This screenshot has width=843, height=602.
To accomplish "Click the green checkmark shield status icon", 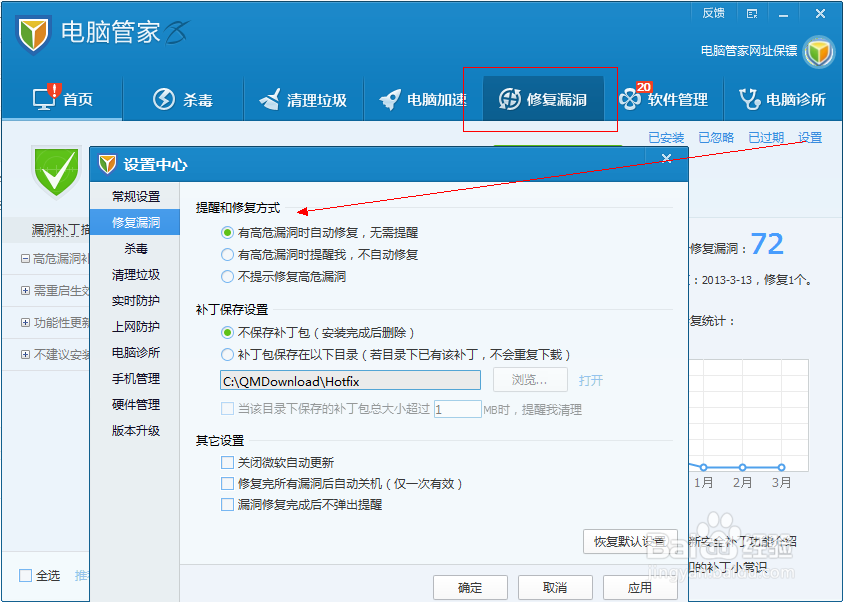I will pos(55,173).
